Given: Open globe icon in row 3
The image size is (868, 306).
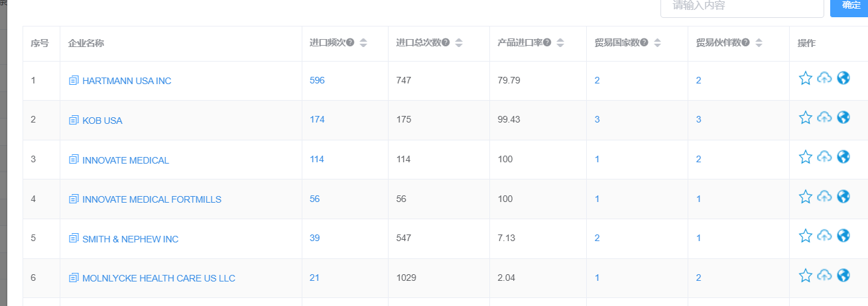Looking at the screenshot, I should coord(843,157).
